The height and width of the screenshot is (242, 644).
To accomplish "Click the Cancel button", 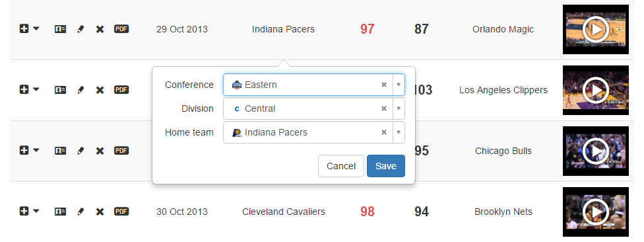I will tap(341, 166).
